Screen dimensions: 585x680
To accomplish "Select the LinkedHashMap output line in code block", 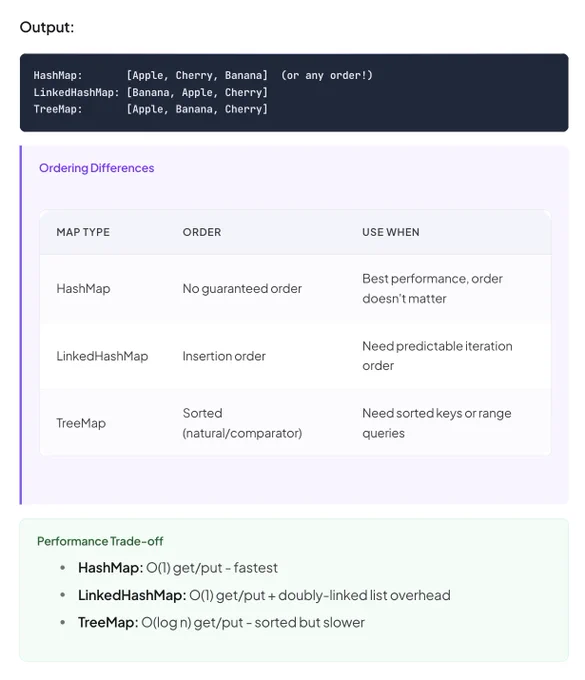I will 150,92.
